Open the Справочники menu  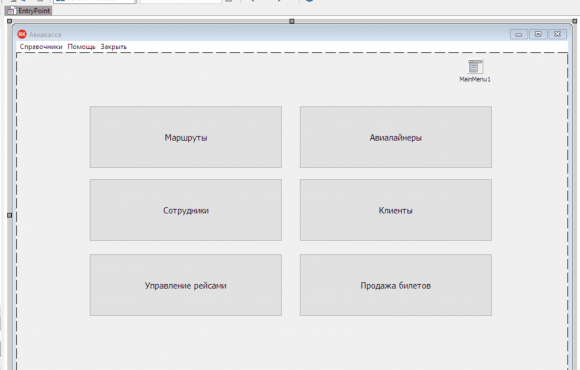point(41,47)
